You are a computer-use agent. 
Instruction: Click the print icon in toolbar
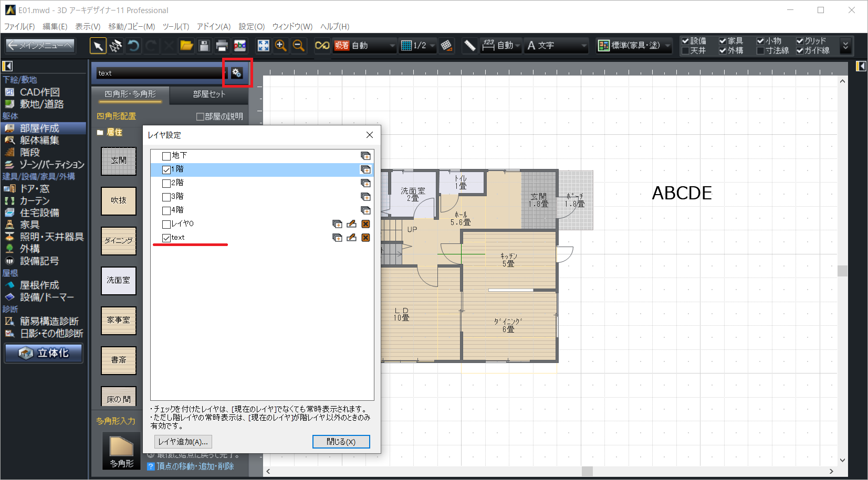pyautogui.click(x=222, y=46)
